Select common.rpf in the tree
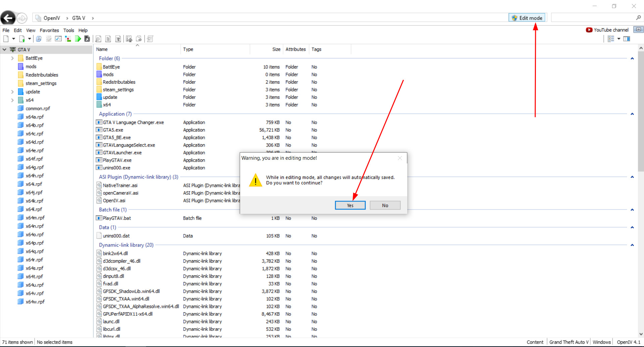644x347 pixels. pos(38,109)
